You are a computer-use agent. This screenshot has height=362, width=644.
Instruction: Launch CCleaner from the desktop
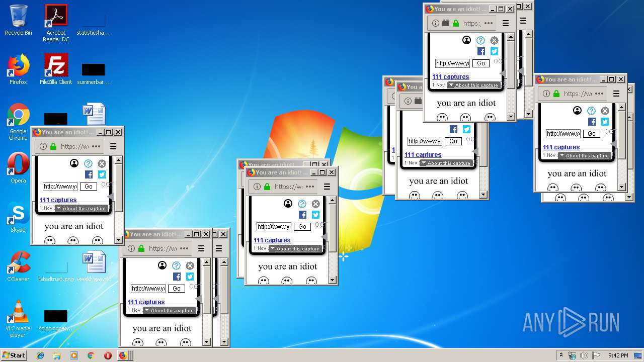click(18, 266)
